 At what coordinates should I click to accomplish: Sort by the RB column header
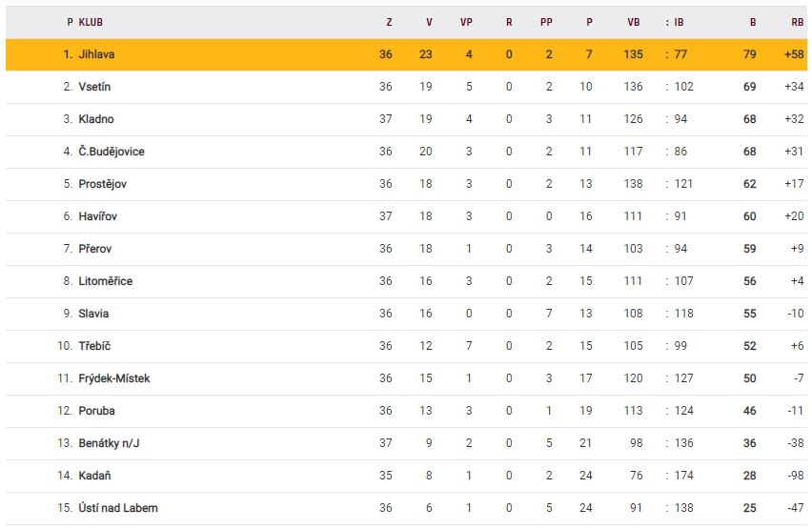798,21
